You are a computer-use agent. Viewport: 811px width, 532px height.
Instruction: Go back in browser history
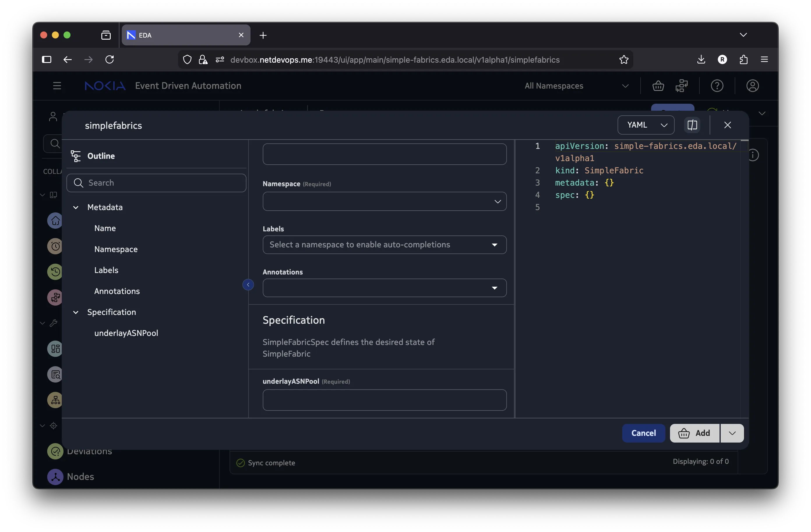[68, 60]
